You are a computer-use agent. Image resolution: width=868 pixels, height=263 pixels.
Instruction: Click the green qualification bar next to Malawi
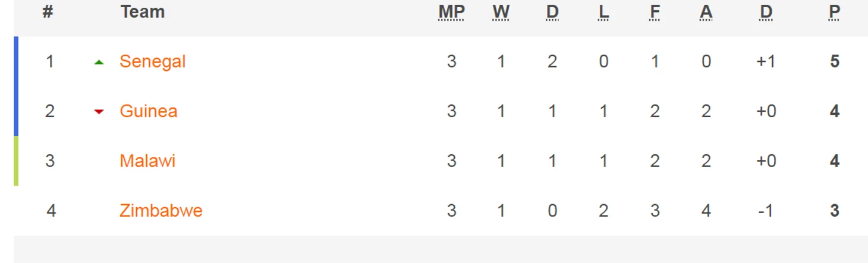(x=16, y=161)
